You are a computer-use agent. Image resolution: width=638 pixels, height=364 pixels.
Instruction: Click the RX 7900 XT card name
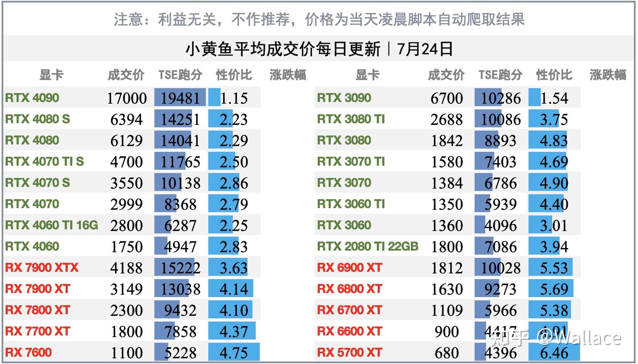pos(38,289)
